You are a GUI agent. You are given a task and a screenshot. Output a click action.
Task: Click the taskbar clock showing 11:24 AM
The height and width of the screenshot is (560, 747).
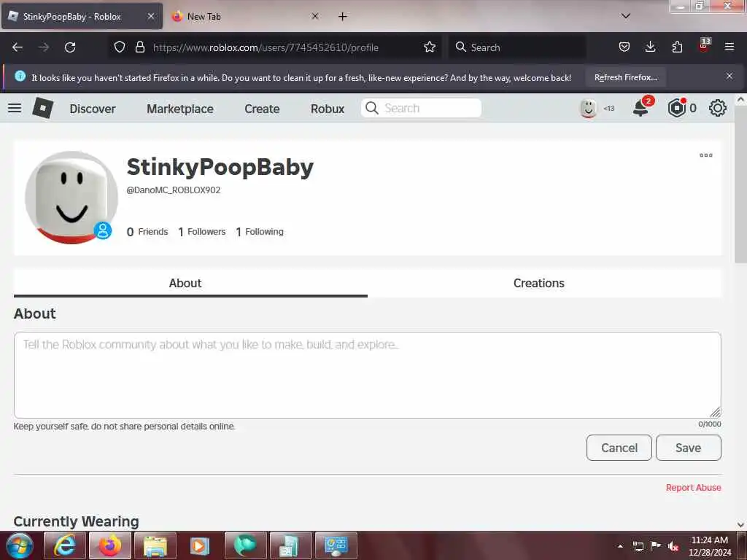pyautogui.click(x=710, y=546)
